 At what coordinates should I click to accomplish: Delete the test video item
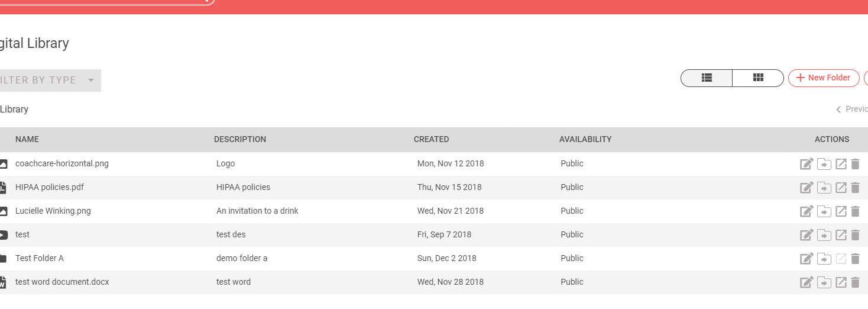(x=855, y=235)
